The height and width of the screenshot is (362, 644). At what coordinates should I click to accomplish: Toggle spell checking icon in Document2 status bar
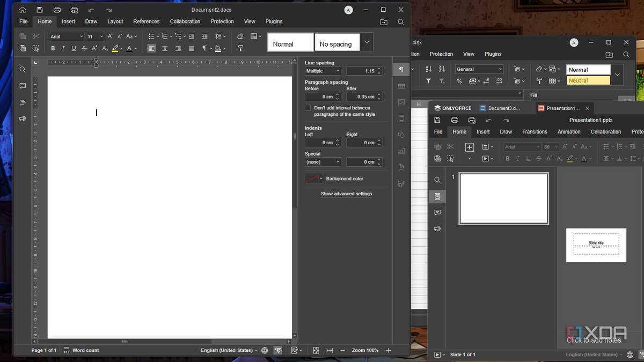click(277, 350)
